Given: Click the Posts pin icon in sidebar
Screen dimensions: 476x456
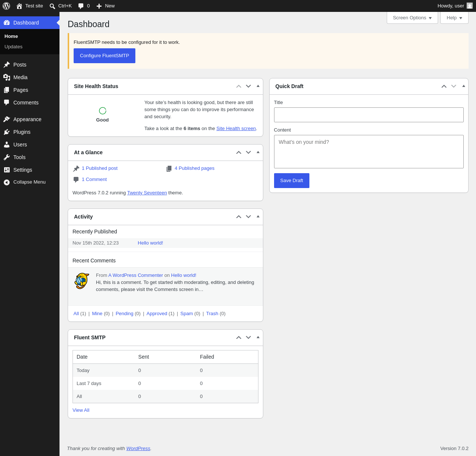Looking at the screenshot, I should click(x=7, y=65).
